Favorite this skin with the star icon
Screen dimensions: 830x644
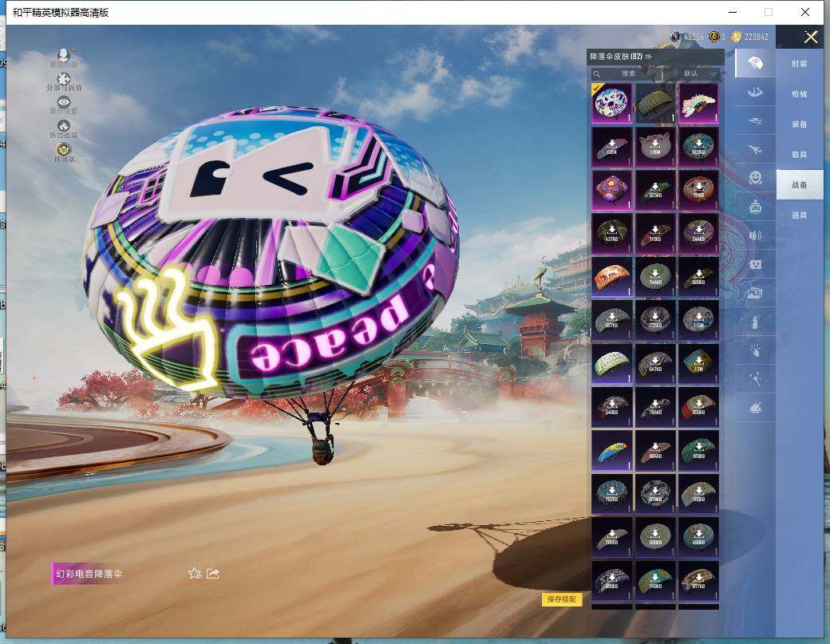(195, 573)
